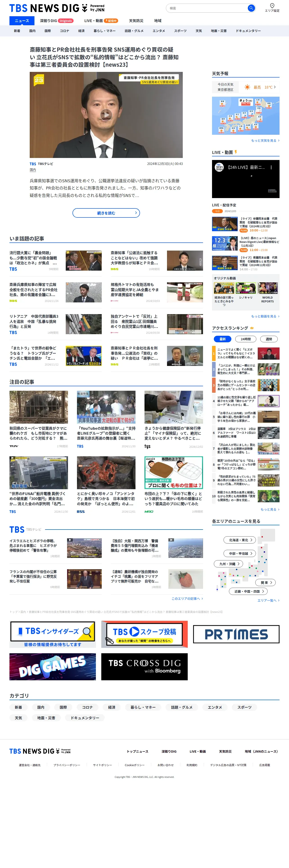Open the DIG GAMES banner
This screenshot has width=289, height=868.
(x=52, y=667)
